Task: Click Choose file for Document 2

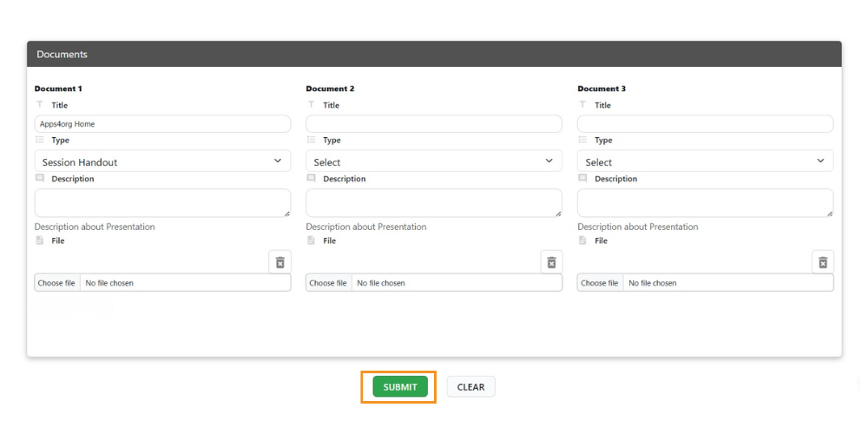Action: 329,283
